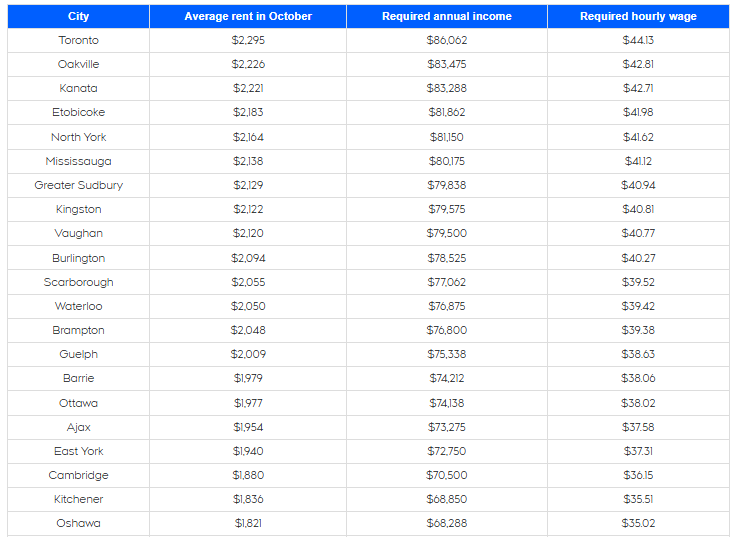The height and width of the screenshot is (537, 737).
Task: Click Guelph's hourly wage $38.63
Action: point(638,354)
